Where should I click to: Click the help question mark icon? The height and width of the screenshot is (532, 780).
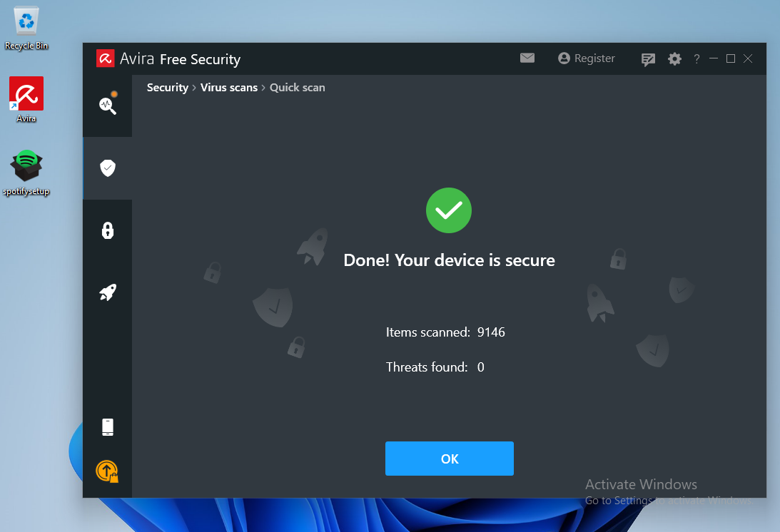697,59
